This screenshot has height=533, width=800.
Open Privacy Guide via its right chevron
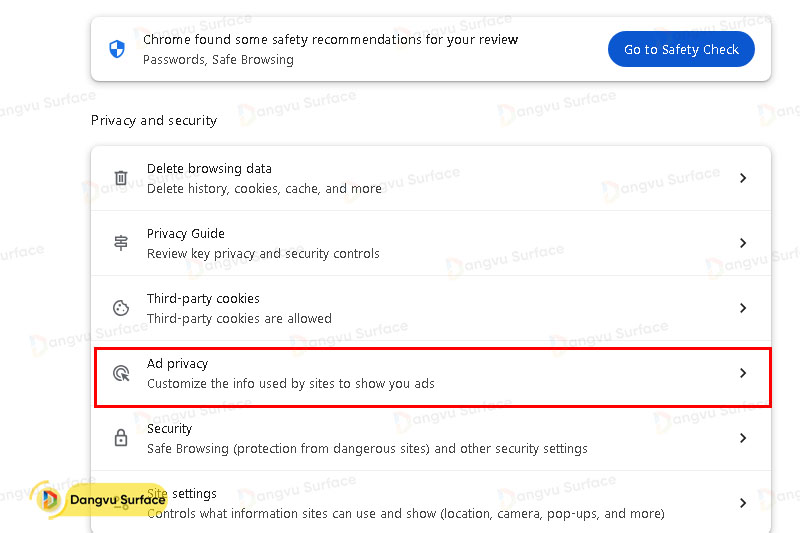point(743,243)
